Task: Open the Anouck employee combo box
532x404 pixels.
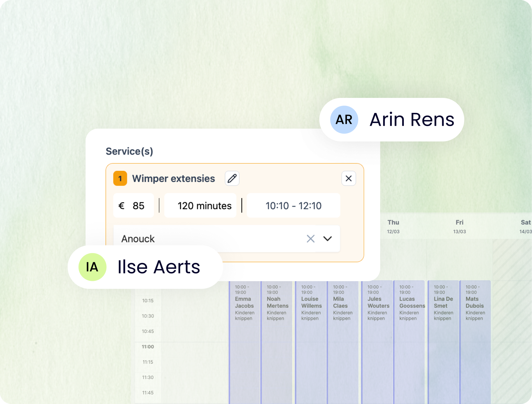Action: (x=227, y=239)
